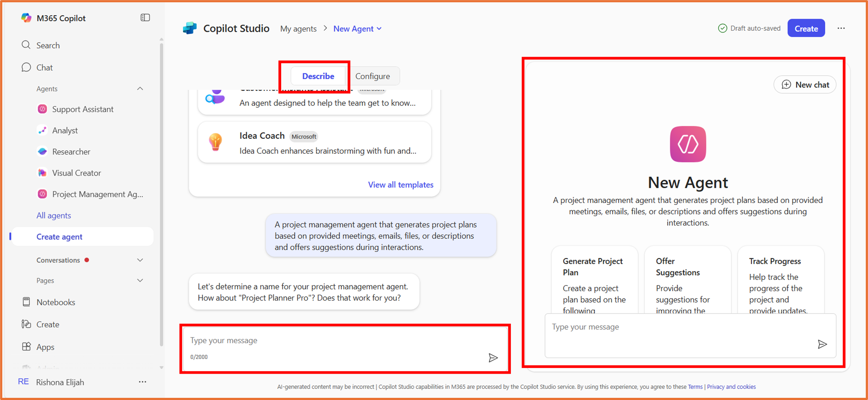Open Apps from the sidebar
Viewport: 868px width, 400px height.
click(x=45, y=346)
